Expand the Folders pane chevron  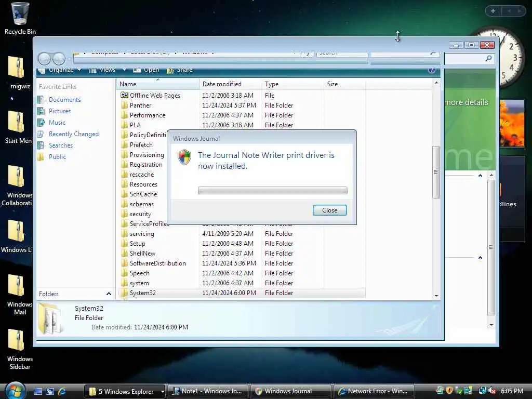(x=109, y=294)
